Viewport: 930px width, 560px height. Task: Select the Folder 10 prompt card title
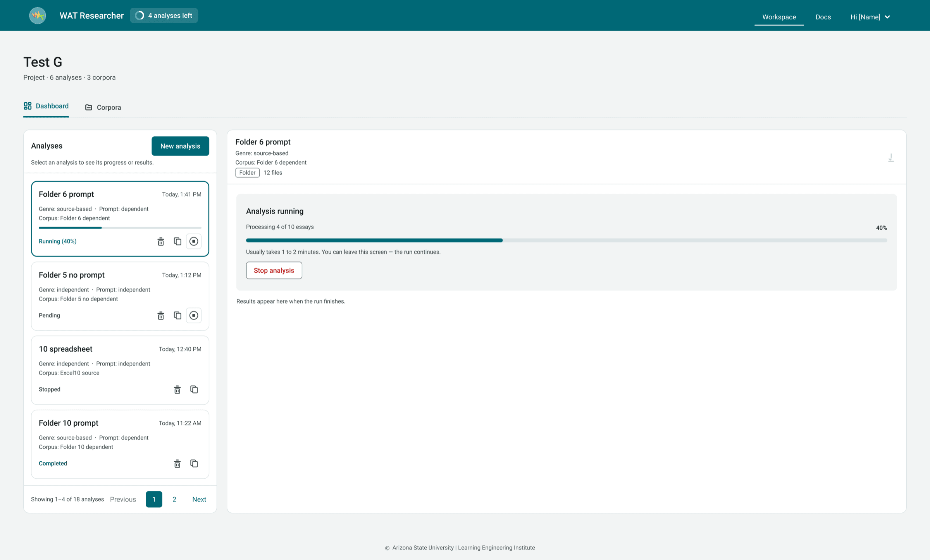click(69, 423)
